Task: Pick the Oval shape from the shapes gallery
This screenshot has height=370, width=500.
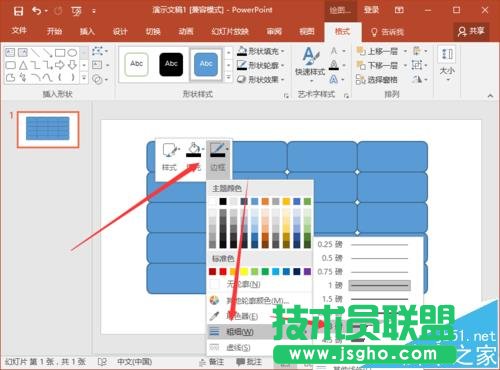Action: [72, 53]
